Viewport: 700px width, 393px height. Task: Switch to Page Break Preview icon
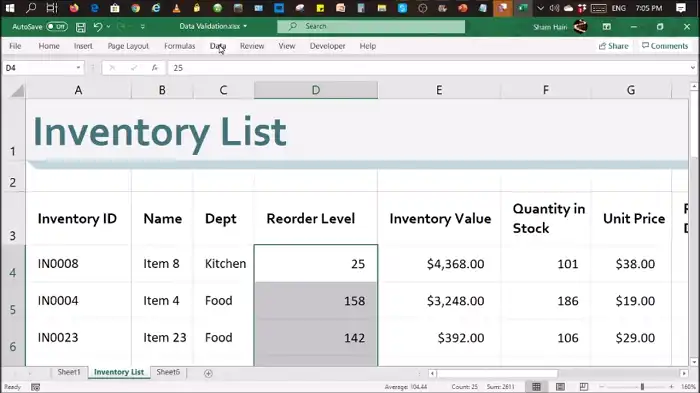coord(583,387)
